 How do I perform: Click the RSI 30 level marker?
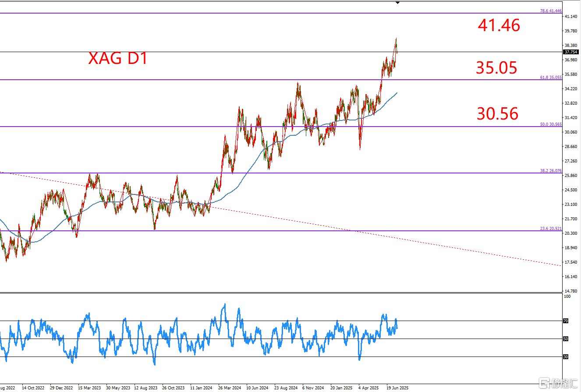(566, 357)
